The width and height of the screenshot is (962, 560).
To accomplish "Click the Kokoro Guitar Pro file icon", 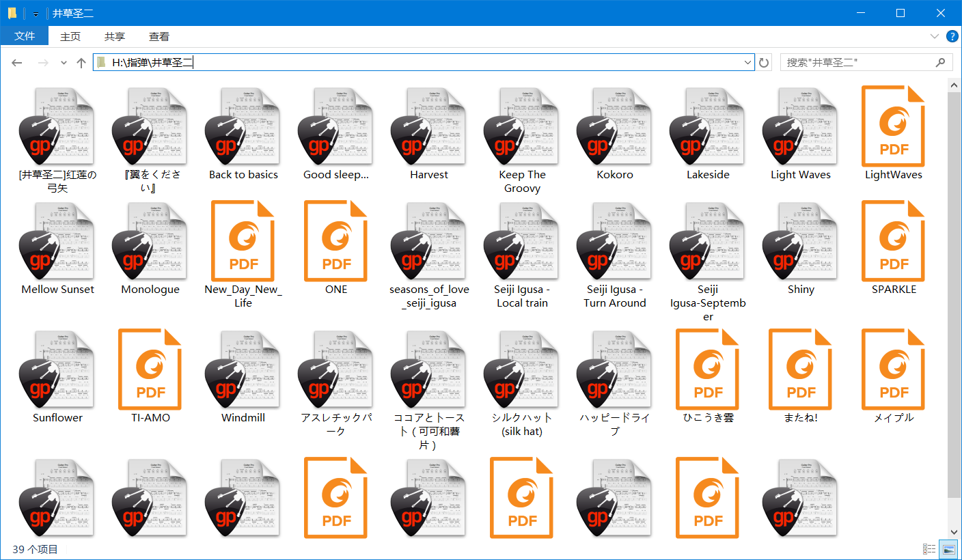I will 615,130.
